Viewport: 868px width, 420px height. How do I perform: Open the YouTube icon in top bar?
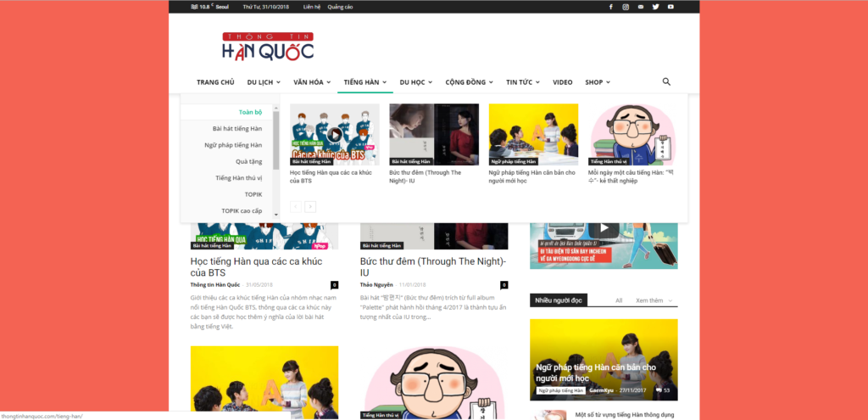pos(670,7)
